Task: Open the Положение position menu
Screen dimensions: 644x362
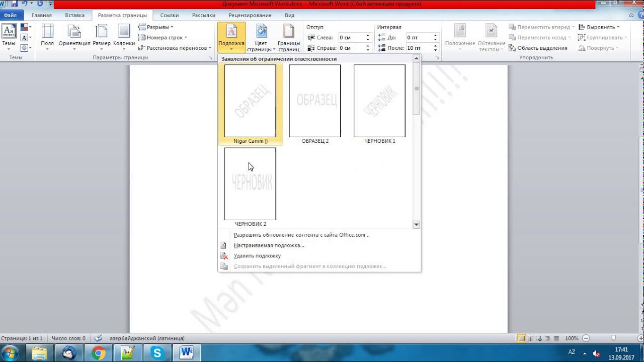Action: (x=460, y=37)
